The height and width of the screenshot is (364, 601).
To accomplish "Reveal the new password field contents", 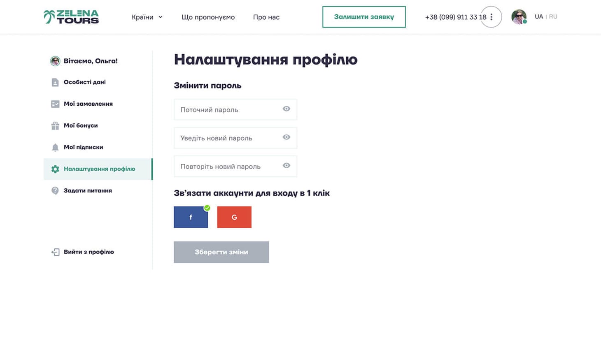I will [286, 137].
